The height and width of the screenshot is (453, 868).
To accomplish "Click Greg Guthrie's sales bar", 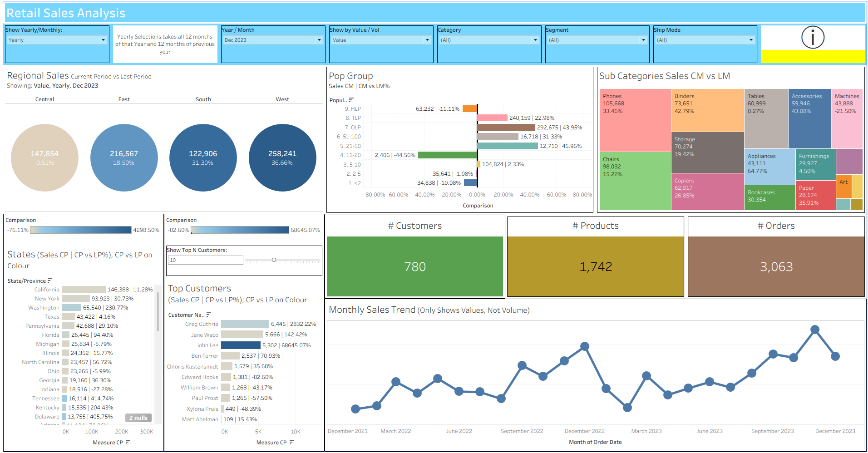I will pyautogui.click(x=245, y=324).
